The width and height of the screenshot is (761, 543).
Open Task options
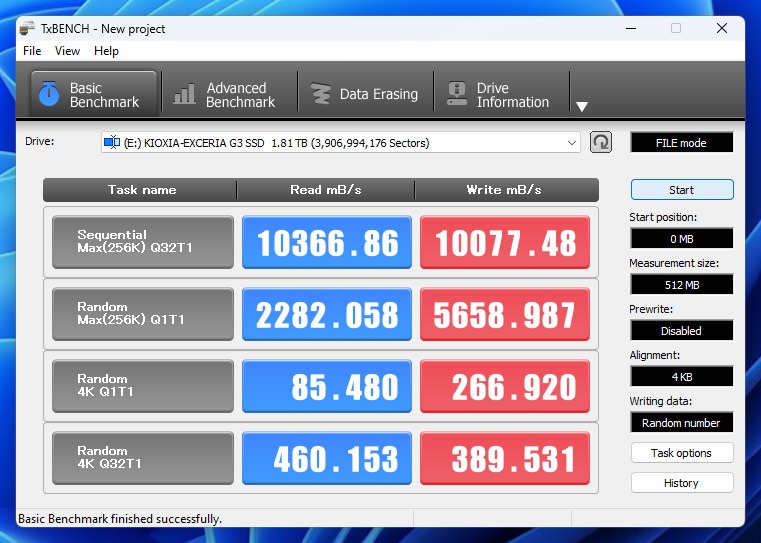(682, 453)
